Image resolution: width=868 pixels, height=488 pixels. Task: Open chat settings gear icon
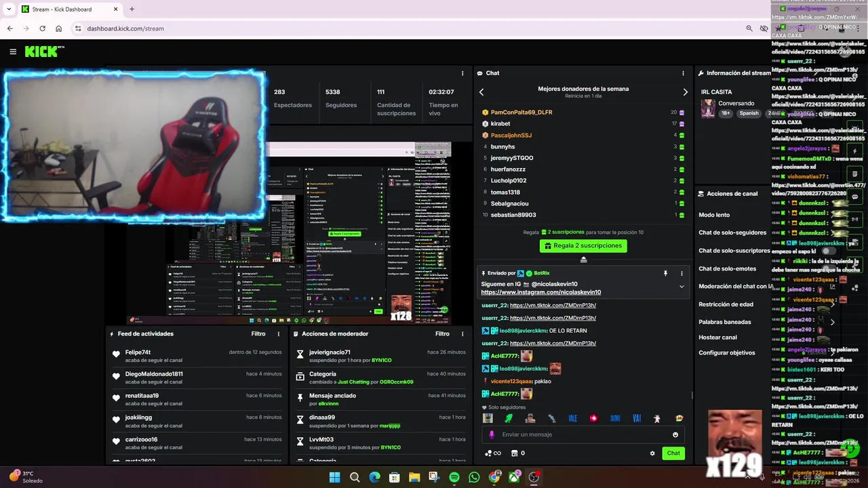click(652, 453)
